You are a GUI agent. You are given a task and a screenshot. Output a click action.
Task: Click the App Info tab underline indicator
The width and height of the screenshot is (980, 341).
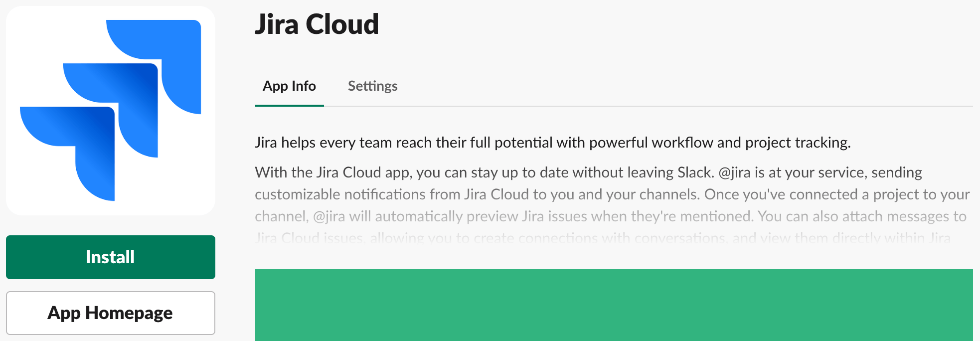tap(289, 105)
